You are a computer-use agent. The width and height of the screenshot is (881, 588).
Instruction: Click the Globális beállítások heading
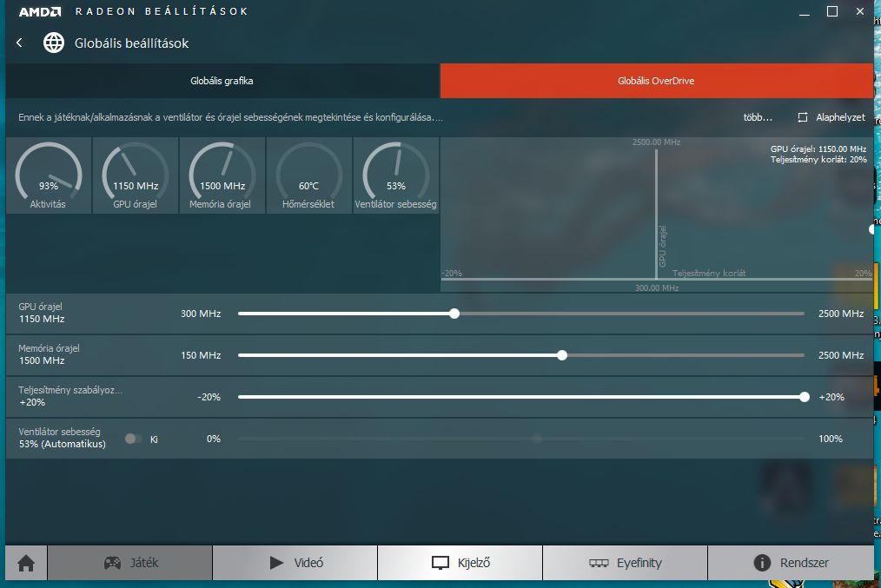131,43
